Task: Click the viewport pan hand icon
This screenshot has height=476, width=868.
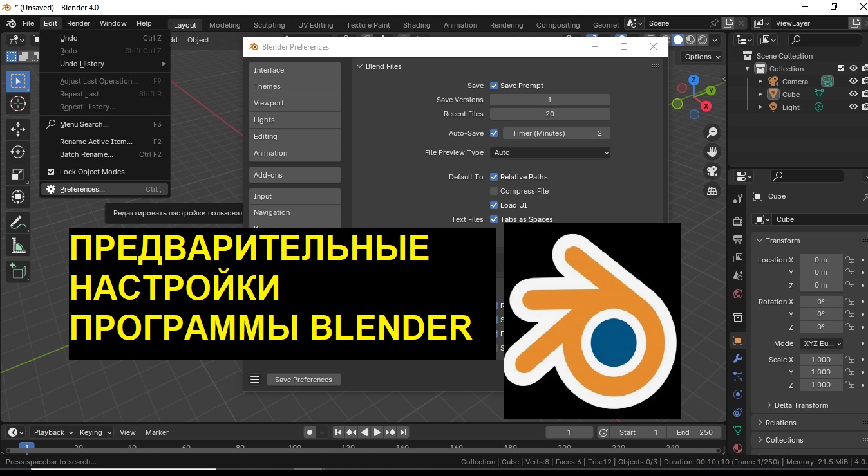Action: coord(712,152)
